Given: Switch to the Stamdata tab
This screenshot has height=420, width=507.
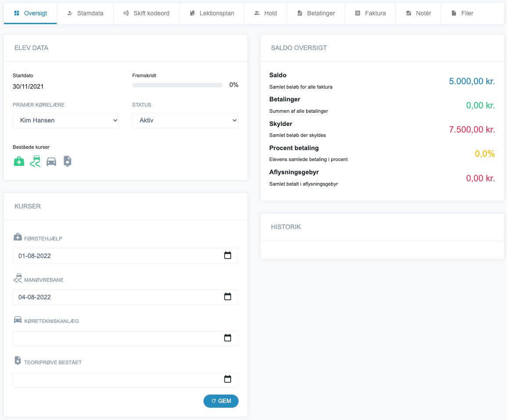Looking at the screenshot, I should pyautogui.click(x=85, y=13).
